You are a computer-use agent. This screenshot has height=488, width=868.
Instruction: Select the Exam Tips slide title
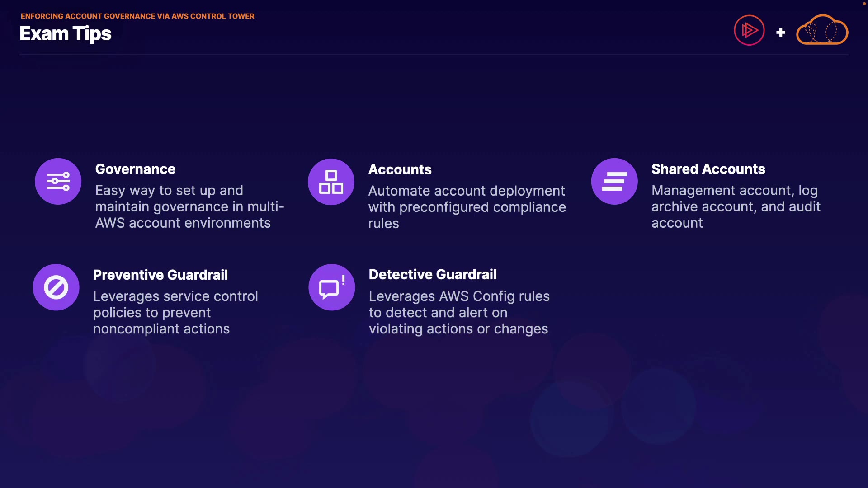[66, 34]
